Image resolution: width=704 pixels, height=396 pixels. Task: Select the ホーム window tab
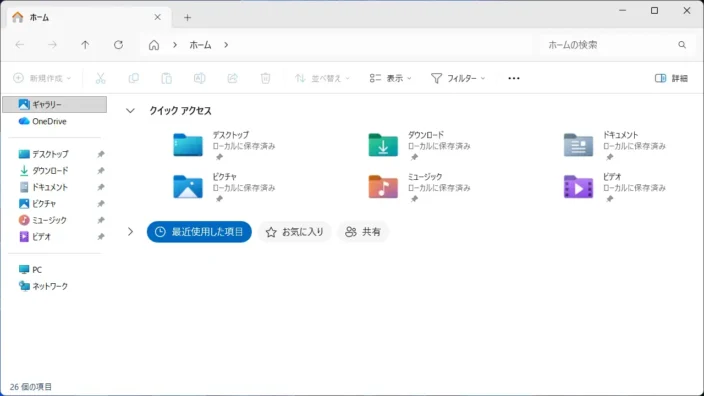[89, 18]
